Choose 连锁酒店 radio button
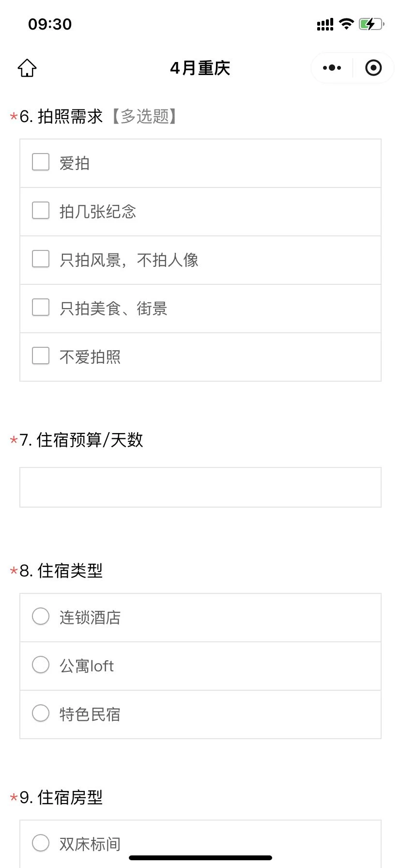This screenshot has height=868, width=401. tap(41, 617)
